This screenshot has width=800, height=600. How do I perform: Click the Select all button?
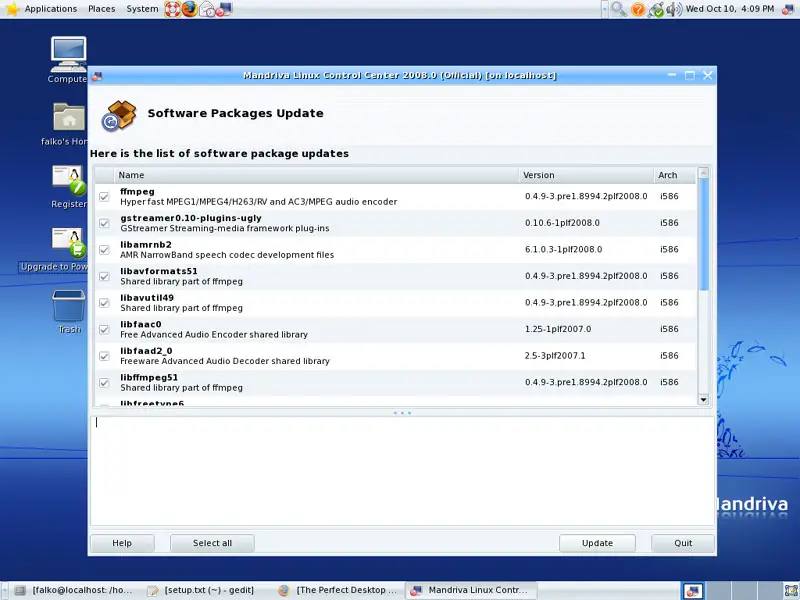click(x=212, y=543)
